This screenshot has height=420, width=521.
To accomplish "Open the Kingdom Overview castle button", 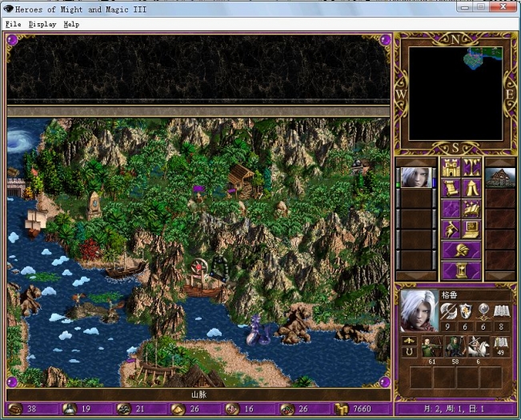I will coord(451,168).
